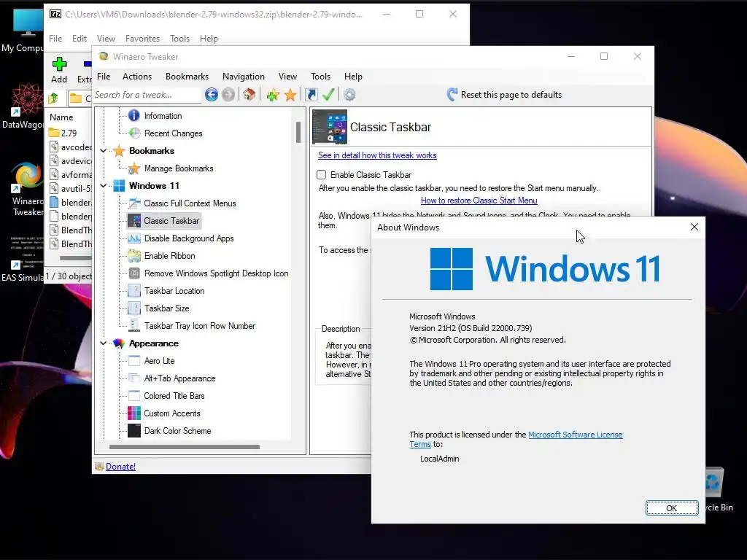Open the My Computer desktop icon

(28, 23)
